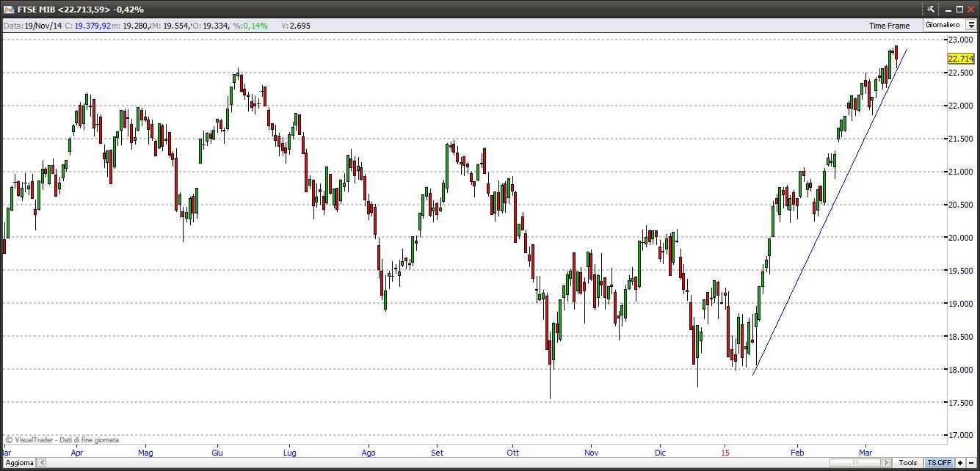Screen dimensions: 980x471
Task: Click the blue ascending trendline
Action: pos(830,213)
